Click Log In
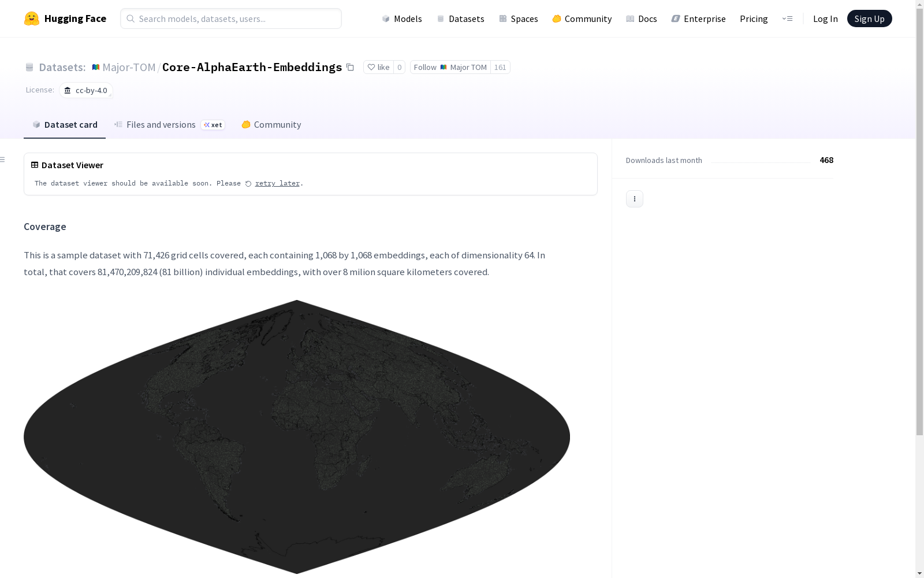 point(825,18)
